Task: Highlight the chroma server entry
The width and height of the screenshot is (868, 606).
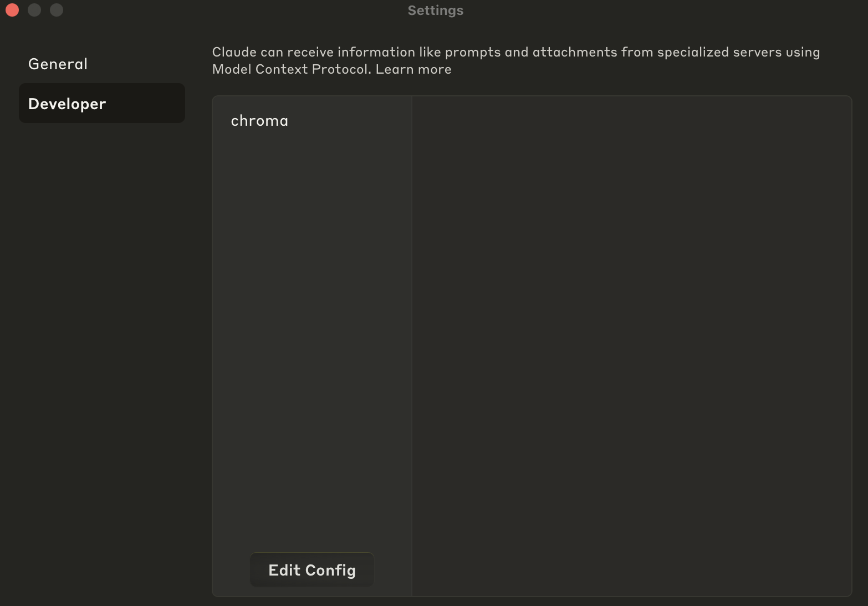Action: (x=259, y=120)
